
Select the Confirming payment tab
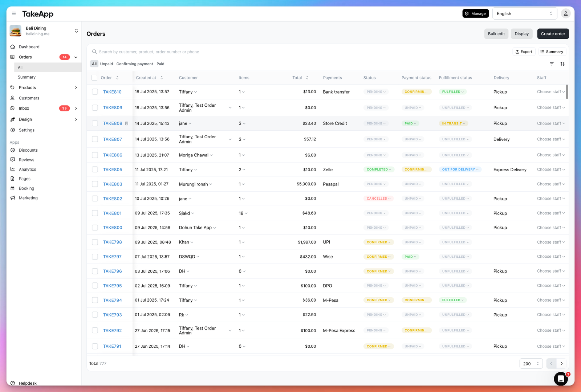point(135,64)
